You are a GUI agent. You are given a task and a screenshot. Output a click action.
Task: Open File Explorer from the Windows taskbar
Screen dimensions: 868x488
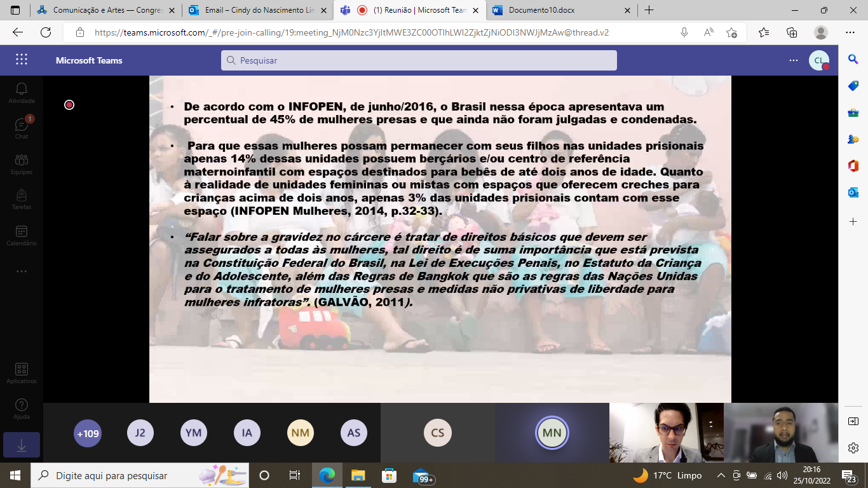[358, 475]
